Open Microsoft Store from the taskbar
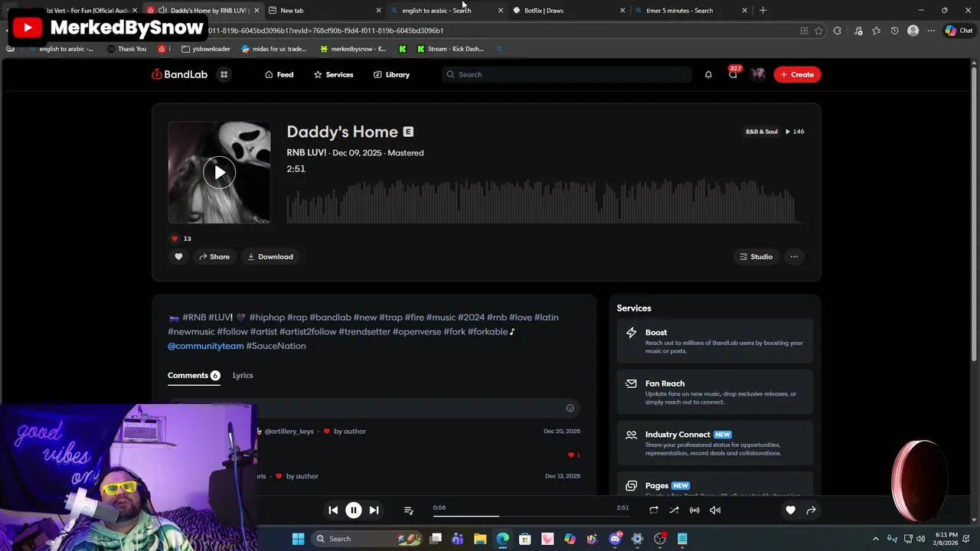Viewport: 980px width, 551px height. click(x=525, y=539)
